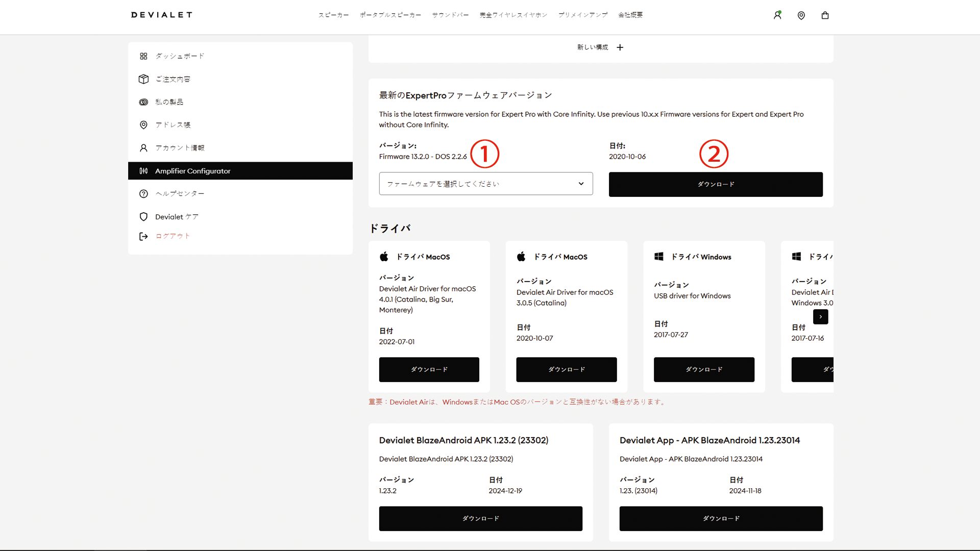Click the 最新のExpertProファームウェアバージョン heading
The image size is (980, 551).
click(x=465, y=95)
